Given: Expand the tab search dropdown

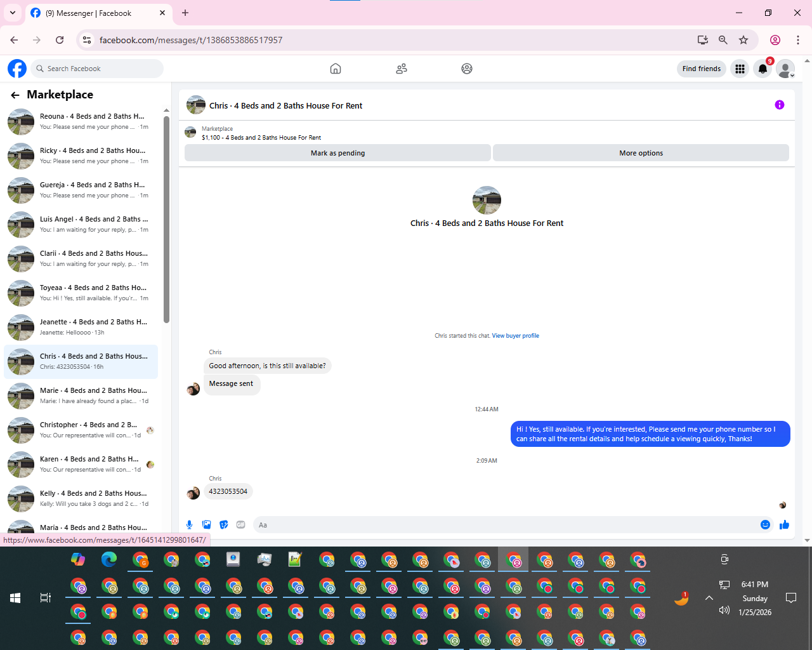Looking at the screenshot, I should [x=13, y=13].
